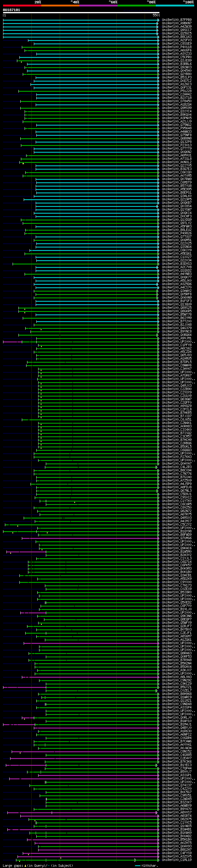The width and height of the screenshot is (197, 868).
Task: Open hit UniRef100_A0RH83
Action: pyautogui.click(x=177, y=426)
